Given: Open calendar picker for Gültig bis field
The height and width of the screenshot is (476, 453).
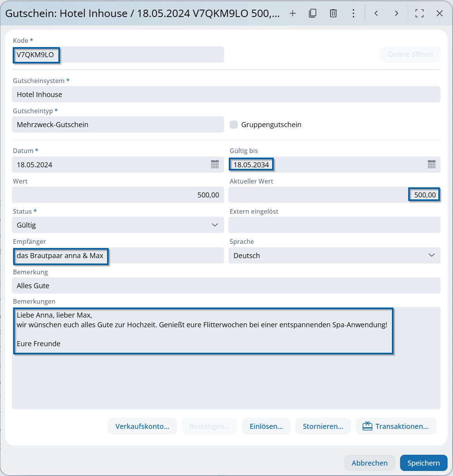Looking at the screenshot, I should tap(431, 164).
